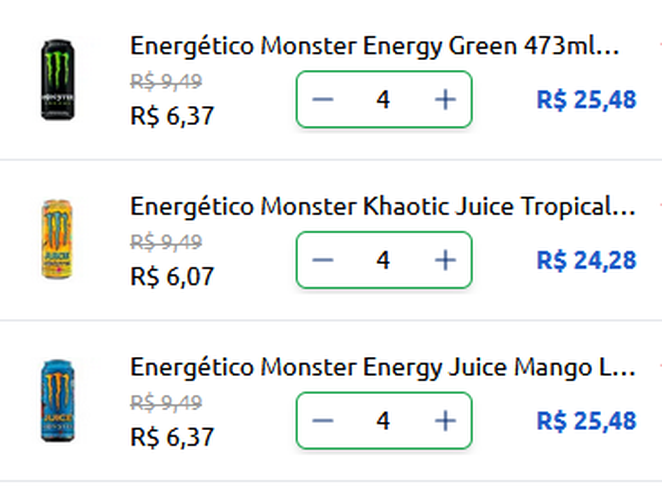This screenshot has height=500, width=662.
Task: Click the Juice Mango Loco can thumbnail
Action: [57, 401]
